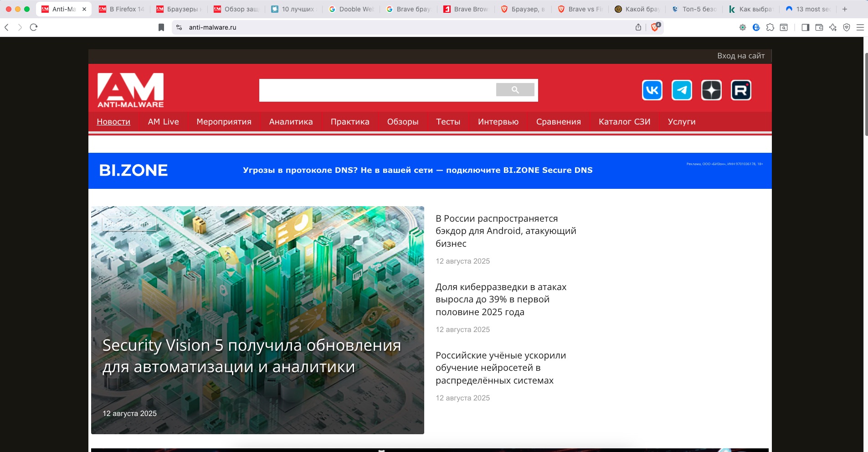Click the page vertical scrollbar

[866, 95]
